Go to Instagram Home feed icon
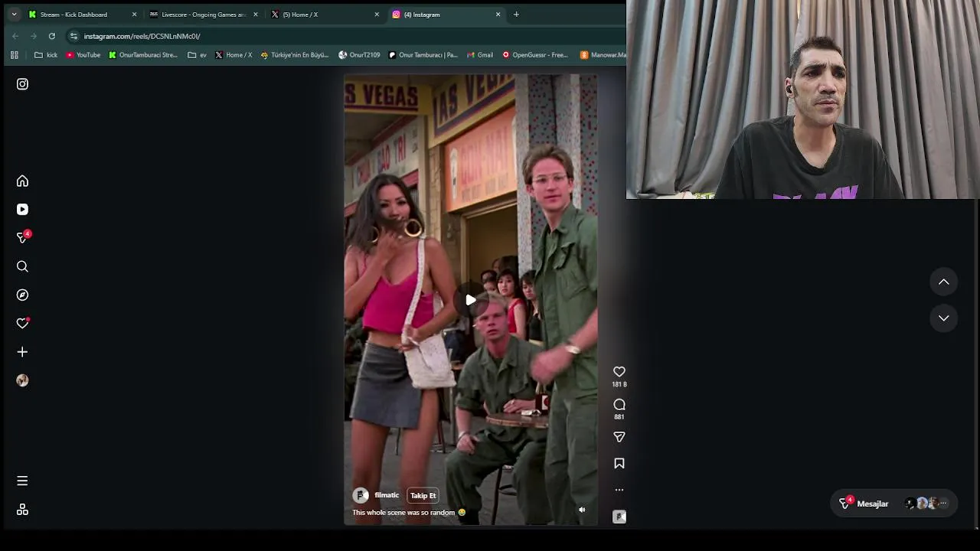Screen dimensions: 980x551 (22, 181)
